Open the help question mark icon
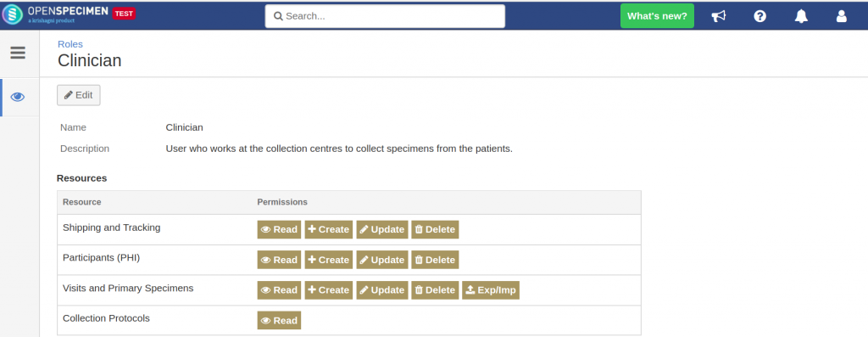The image size is (868, 337). click(760, 16)
